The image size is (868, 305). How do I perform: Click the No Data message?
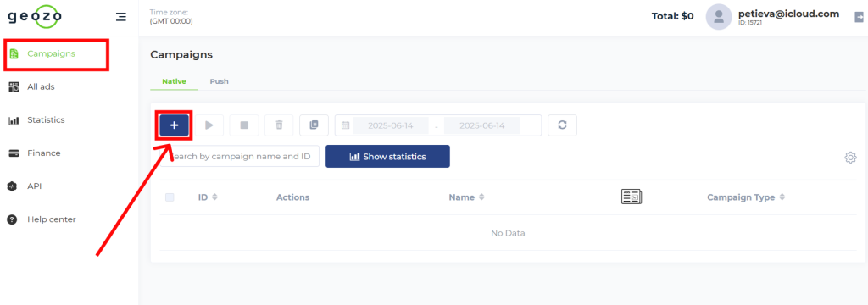click(x=509, y=233)
